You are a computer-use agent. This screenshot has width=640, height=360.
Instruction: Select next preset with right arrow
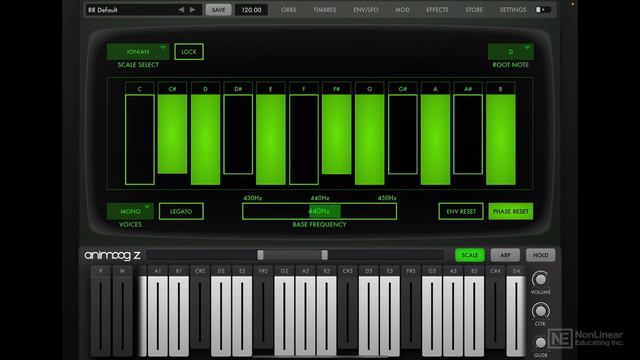tap(193, 9)
